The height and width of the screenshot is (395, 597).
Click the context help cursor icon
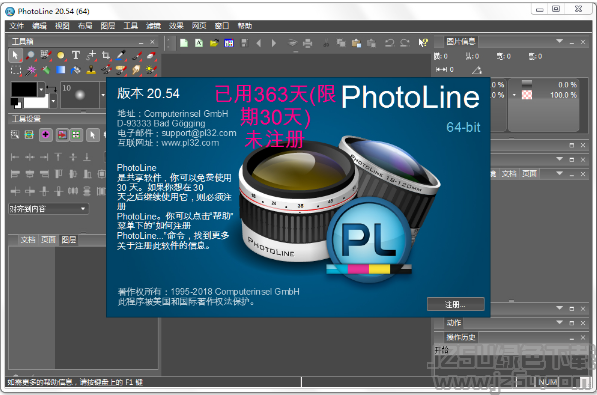click(x=423, y=43)
